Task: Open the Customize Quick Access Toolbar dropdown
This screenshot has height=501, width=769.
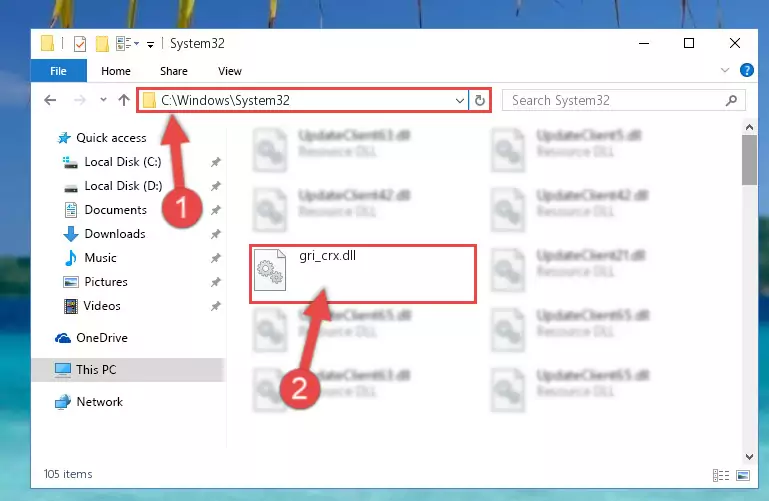Action: point(151,45)
